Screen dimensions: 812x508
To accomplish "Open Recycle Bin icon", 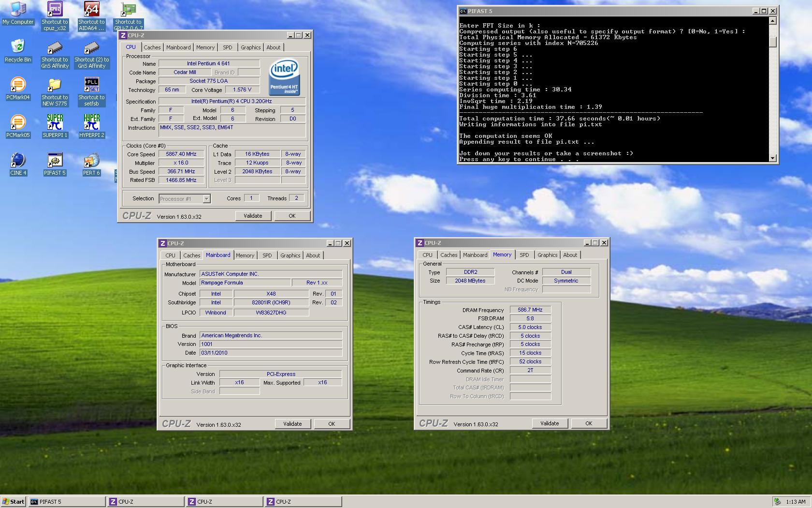I will (18, 51).
